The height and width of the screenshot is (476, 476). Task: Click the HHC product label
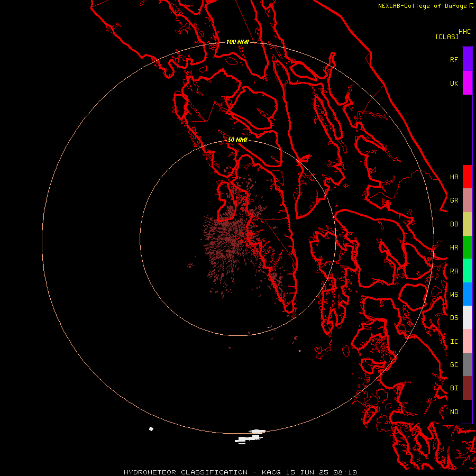pyautogui.click(x=464, y=32)
